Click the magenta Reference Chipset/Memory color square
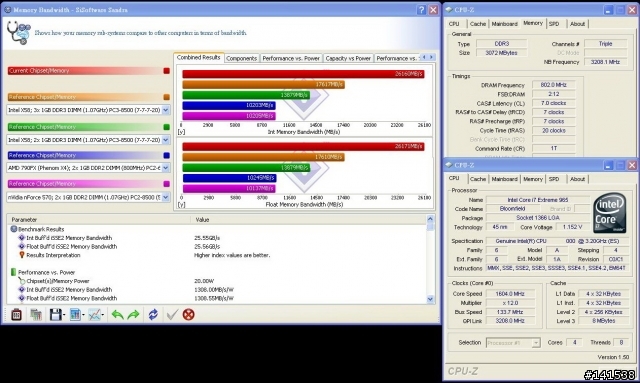640x383 pixels. pyautogui.click(x=166, y=184)
